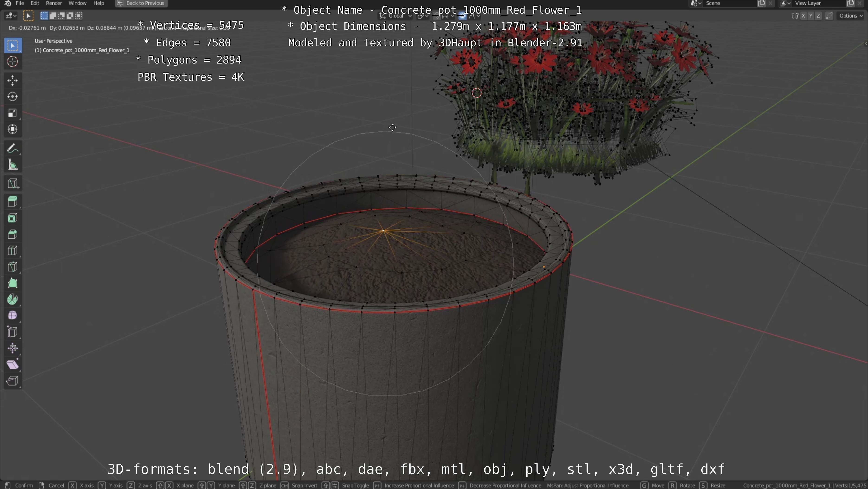Choose the Knife tool

click(13, 267)
